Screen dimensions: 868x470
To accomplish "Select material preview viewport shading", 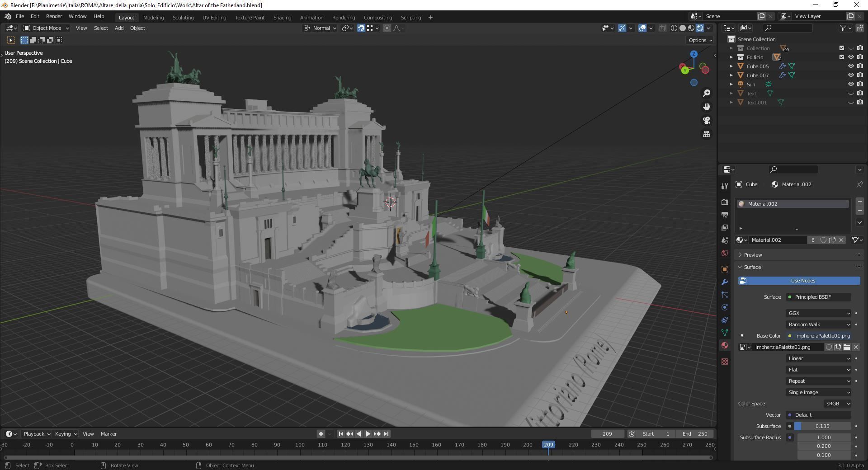I will 691,28.
